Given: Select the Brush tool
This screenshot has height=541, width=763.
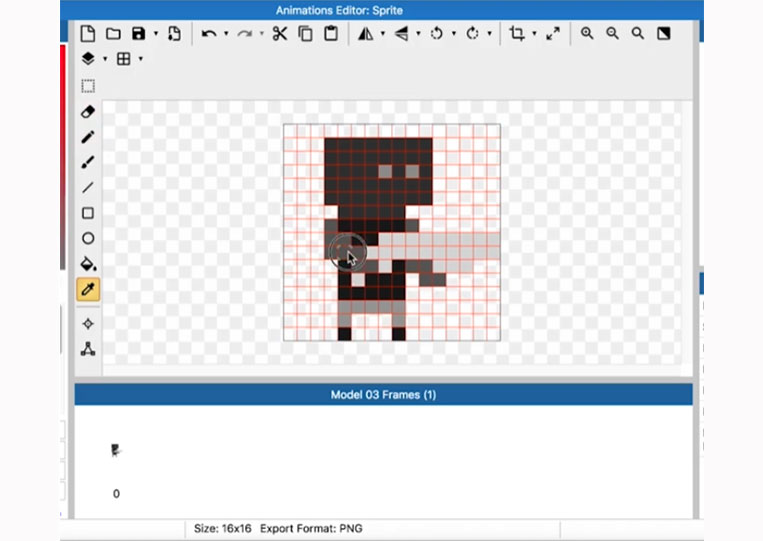Looking at the screenshot, I should point(88,162).
